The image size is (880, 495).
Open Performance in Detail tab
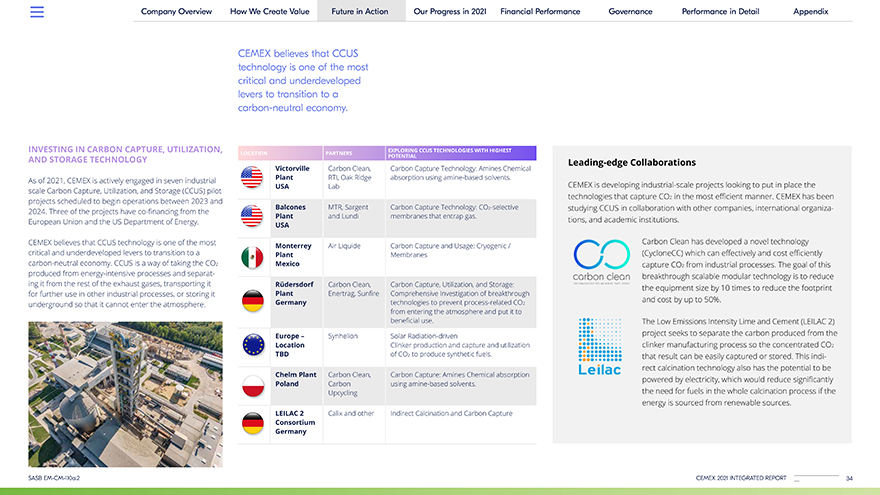(x=720, y=12)
